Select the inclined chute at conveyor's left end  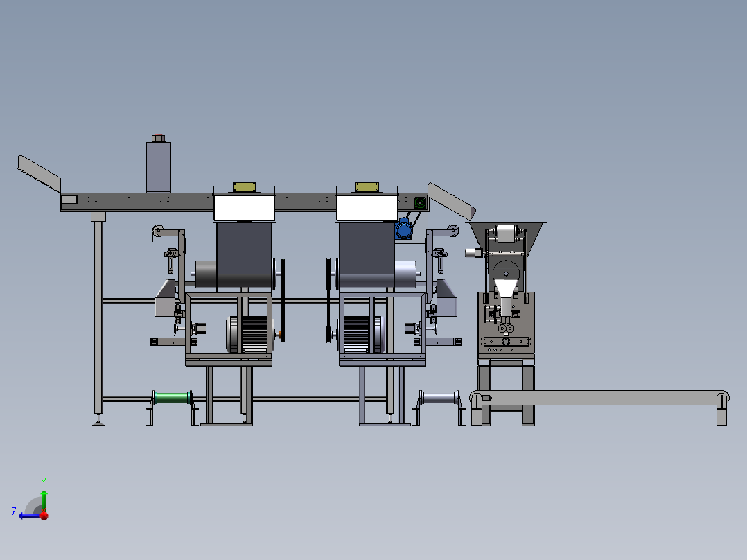pos(39,173)
